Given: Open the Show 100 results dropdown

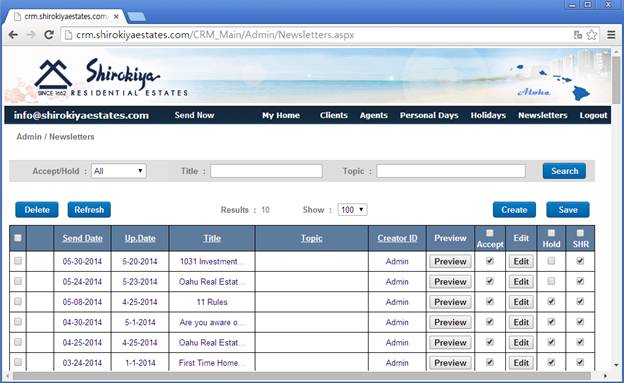Looking at the screenshot, I should click(352, 209).
